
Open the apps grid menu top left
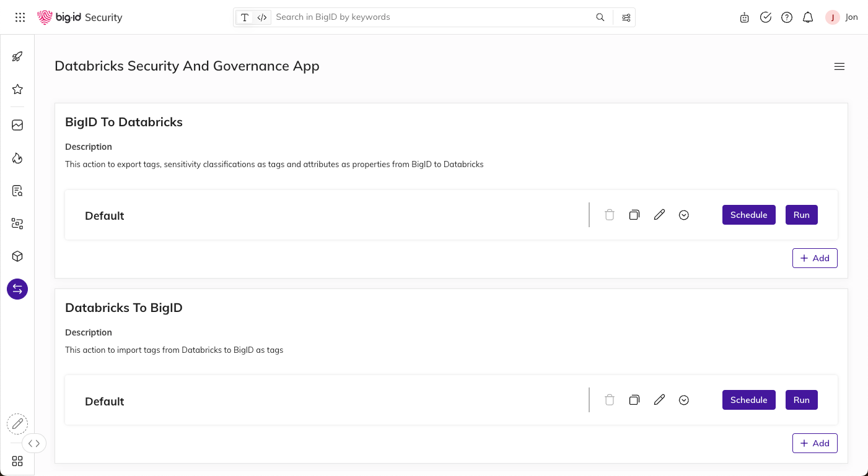(20, 17)
